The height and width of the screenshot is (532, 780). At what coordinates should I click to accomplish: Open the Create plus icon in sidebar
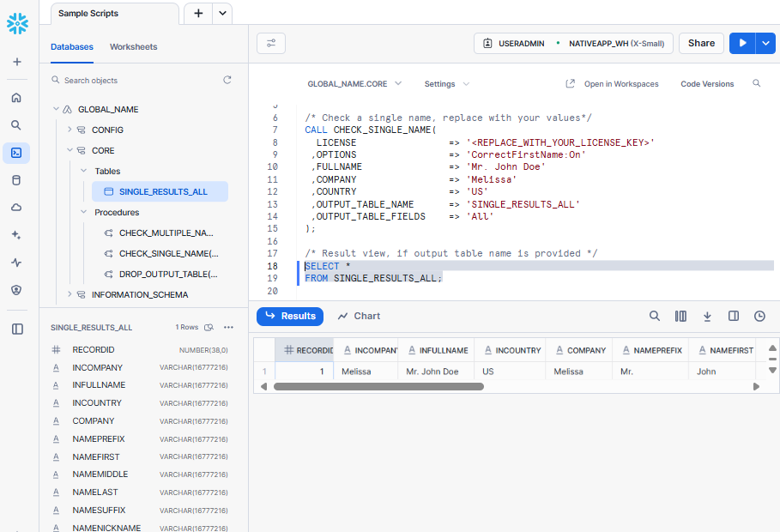tap(17, 62)
